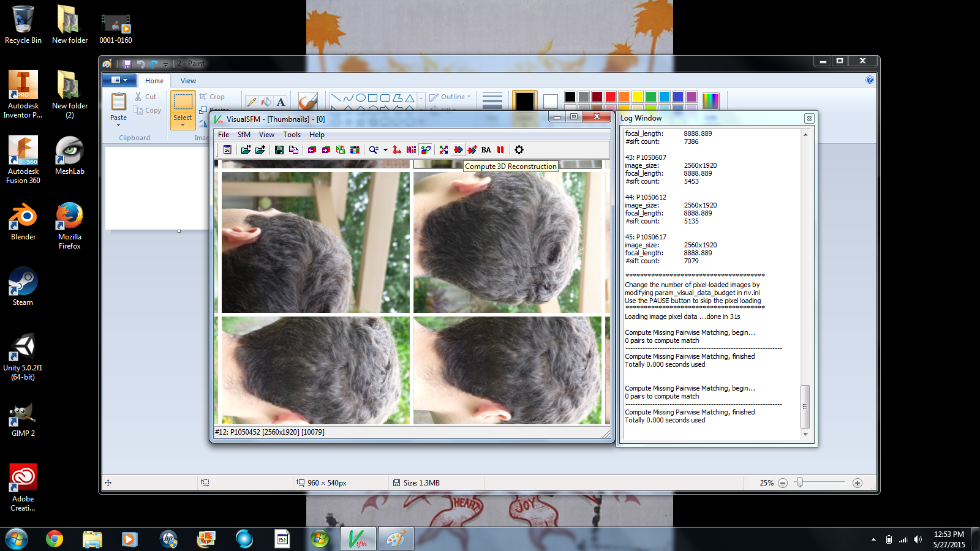The width and height of the screenshot is (980, 551).
Task: Click the floppy disk save icon in VisualSFM
Action: click(279, 150)
